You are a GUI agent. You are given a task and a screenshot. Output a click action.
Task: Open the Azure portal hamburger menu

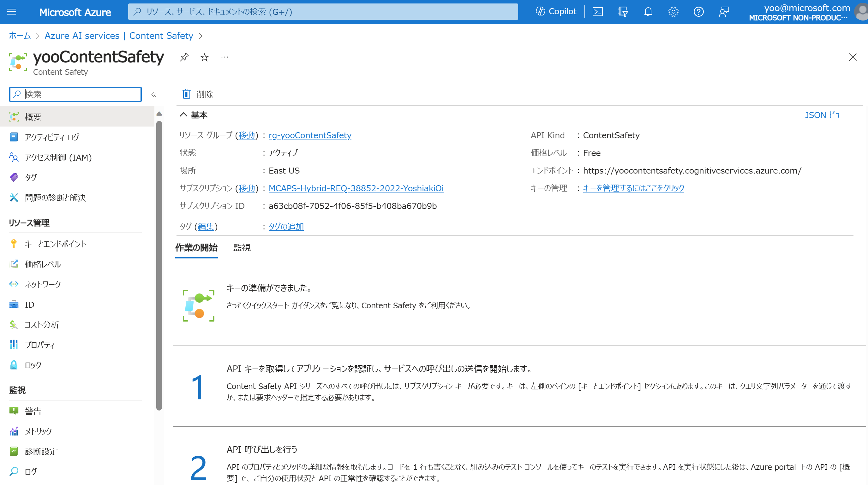[11, 12]
